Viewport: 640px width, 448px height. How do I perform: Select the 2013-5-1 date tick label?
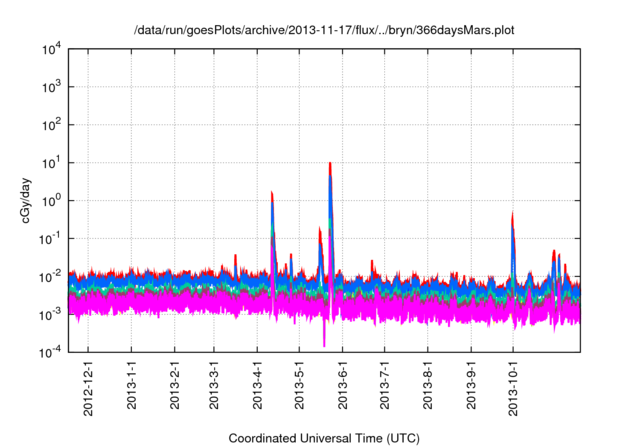coord(298,390)
